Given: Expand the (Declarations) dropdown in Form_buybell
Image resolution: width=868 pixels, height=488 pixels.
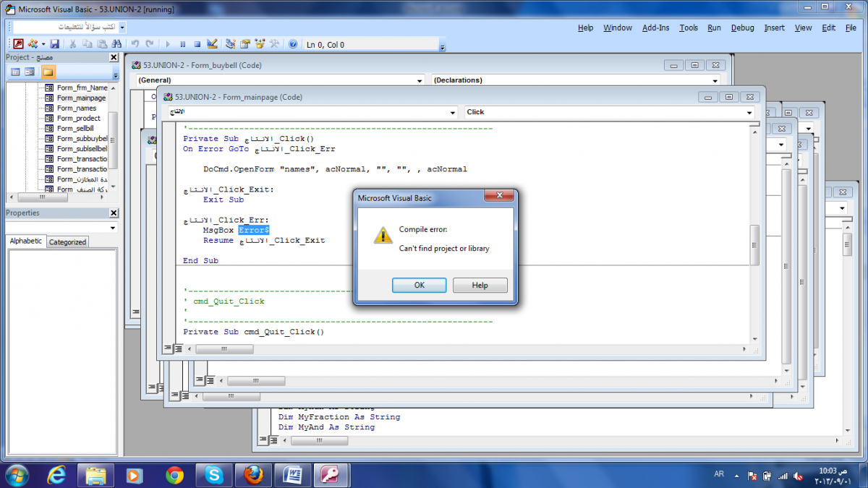Looking at the screenshot, I should tap(715, 80).
